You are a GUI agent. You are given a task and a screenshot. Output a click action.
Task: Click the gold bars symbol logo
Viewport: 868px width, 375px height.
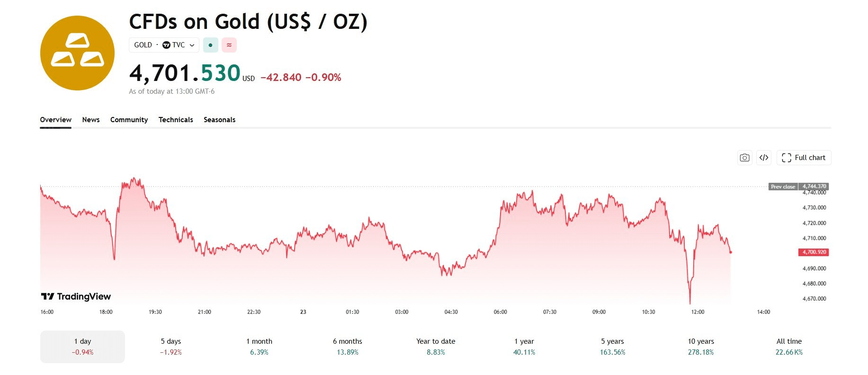[x=77, y=53]
